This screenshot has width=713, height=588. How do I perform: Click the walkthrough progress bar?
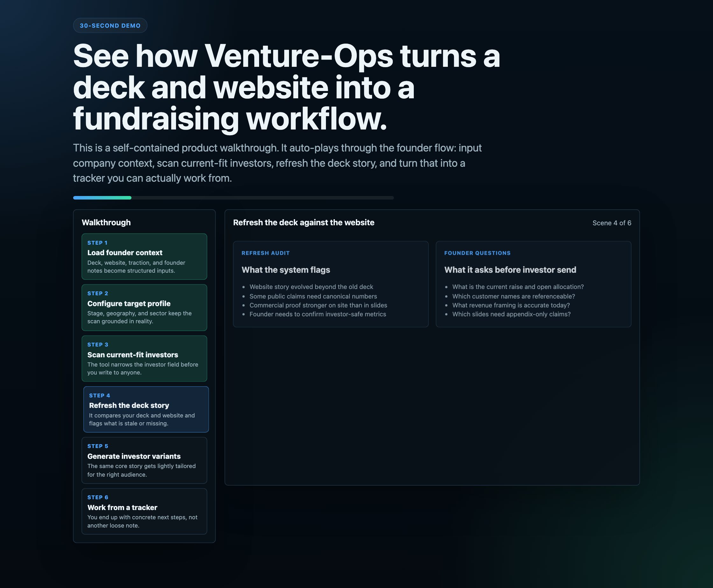[234, 198]
